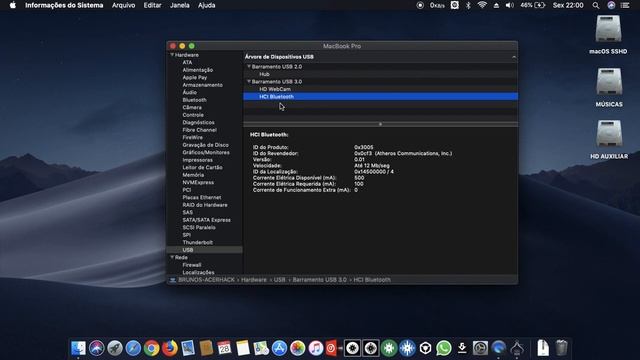640x360 pixels.
Task: Open the Apple menu
Action: 13,5
